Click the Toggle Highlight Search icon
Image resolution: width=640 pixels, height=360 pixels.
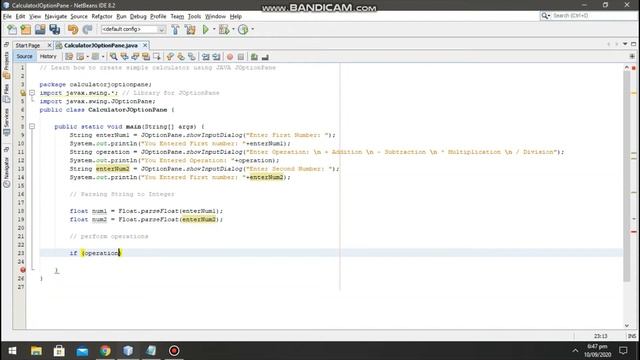(x=146, y=57)
